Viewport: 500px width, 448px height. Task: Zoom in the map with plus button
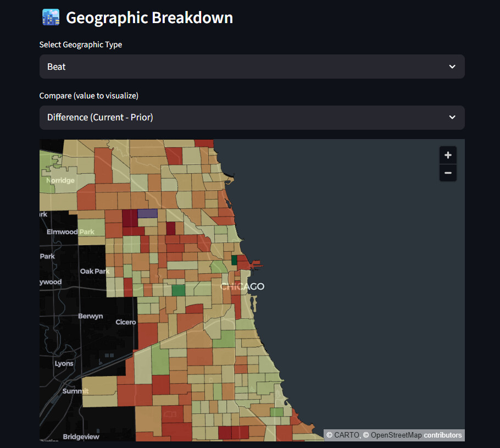(448, 155)
